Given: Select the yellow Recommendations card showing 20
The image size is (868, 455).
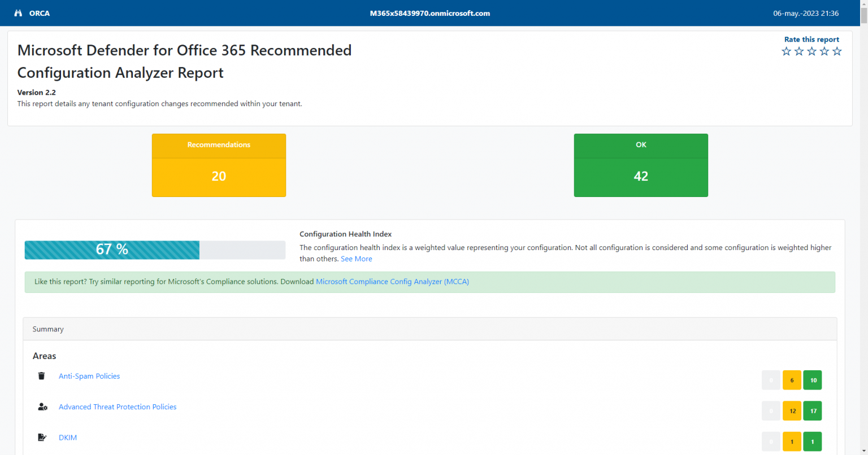Looking at the screenshot, I should tap(219, 165).
